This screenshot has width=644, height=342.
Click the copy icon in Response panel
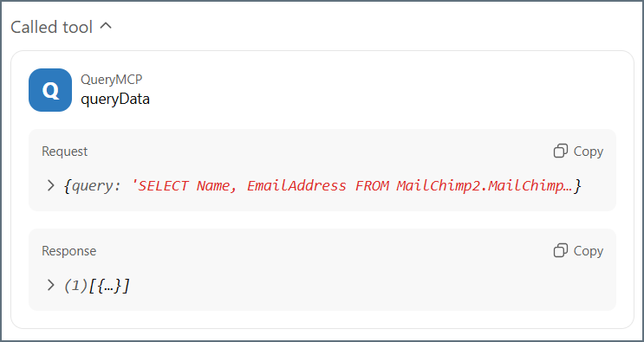561,250
